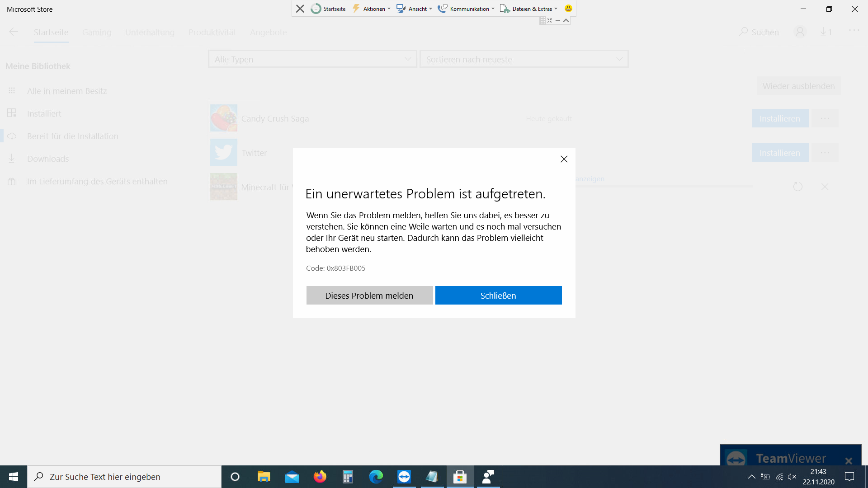Toggle the muted volume icon in system tray
This screenshot has width=868, height=488.
pos(792,477)
